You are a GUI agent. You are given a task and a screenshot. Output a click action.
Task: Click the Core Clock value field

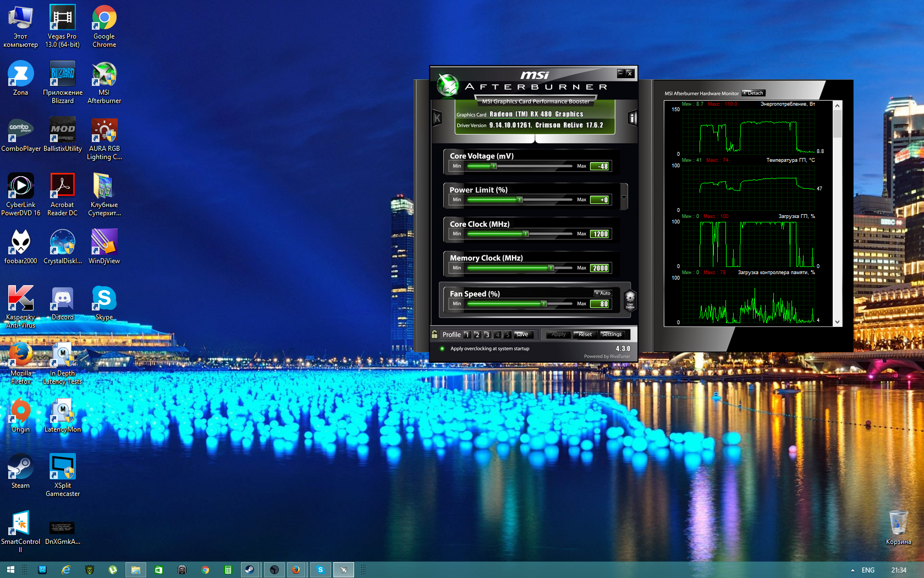pos(599,234)
